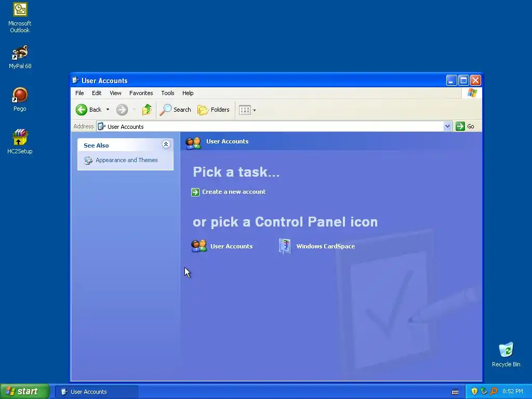Click the Windows CardSpace text link
532x399 pixels.
click(x=325, y=246)
